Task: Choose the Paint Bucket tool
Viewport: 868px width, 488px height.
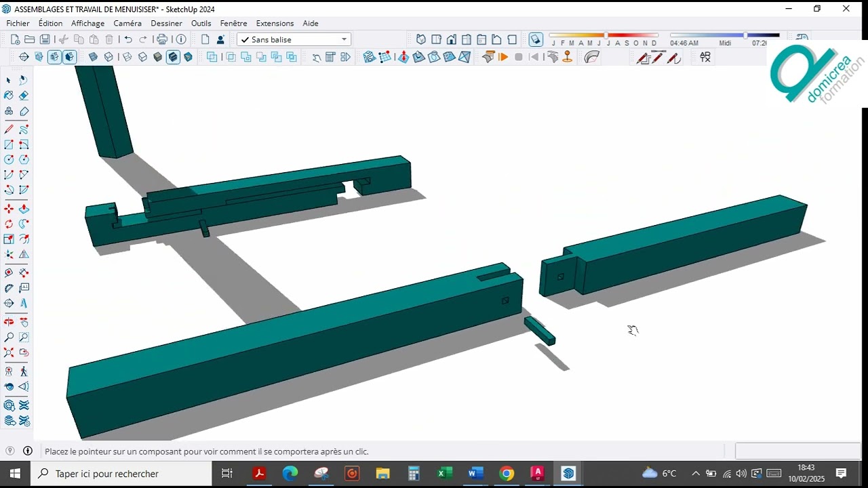Action: pos(9,96)
